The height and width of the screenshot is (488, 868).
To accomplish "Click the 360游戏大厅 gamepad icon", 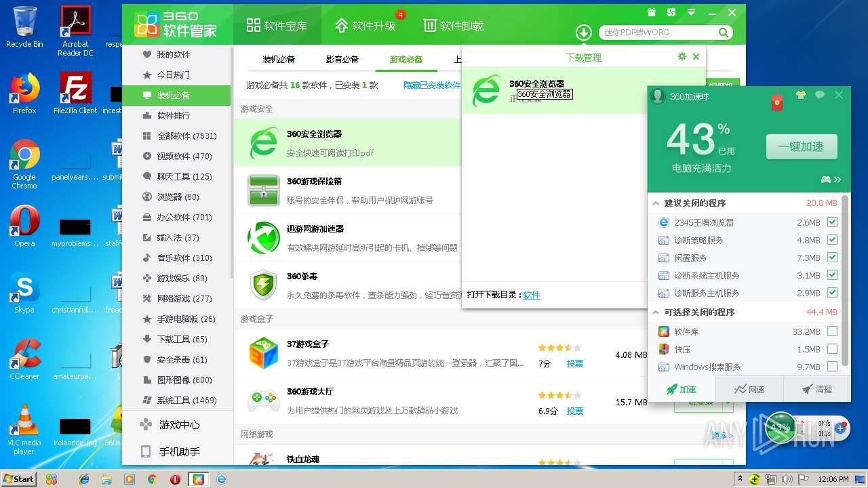I will point(263,400).
